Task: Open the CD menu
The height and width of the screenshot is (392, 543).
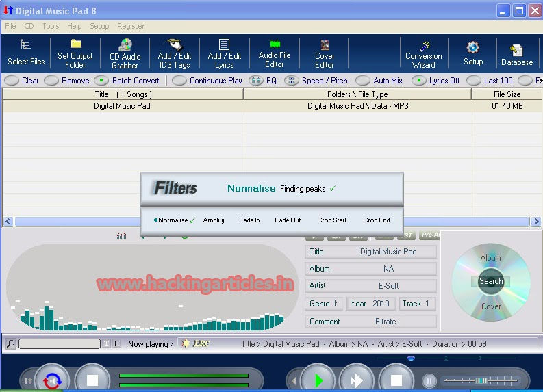Action: tap(29, 26)
